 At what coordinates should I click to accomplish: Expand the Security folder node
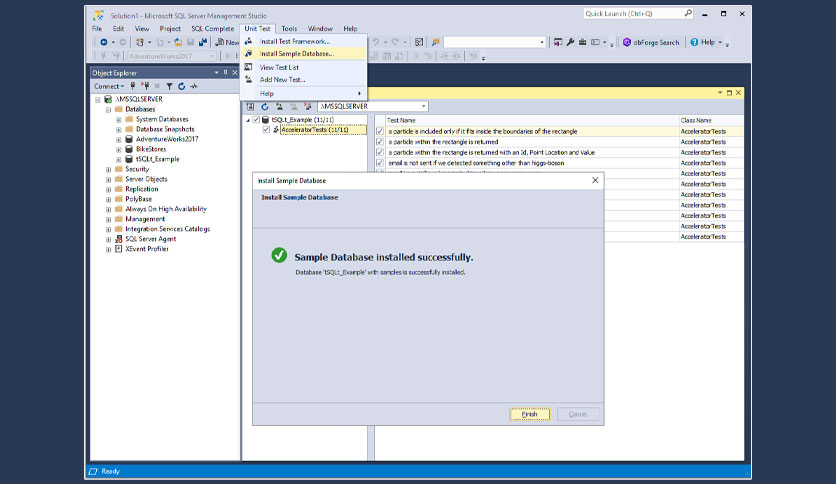(108, 170)
